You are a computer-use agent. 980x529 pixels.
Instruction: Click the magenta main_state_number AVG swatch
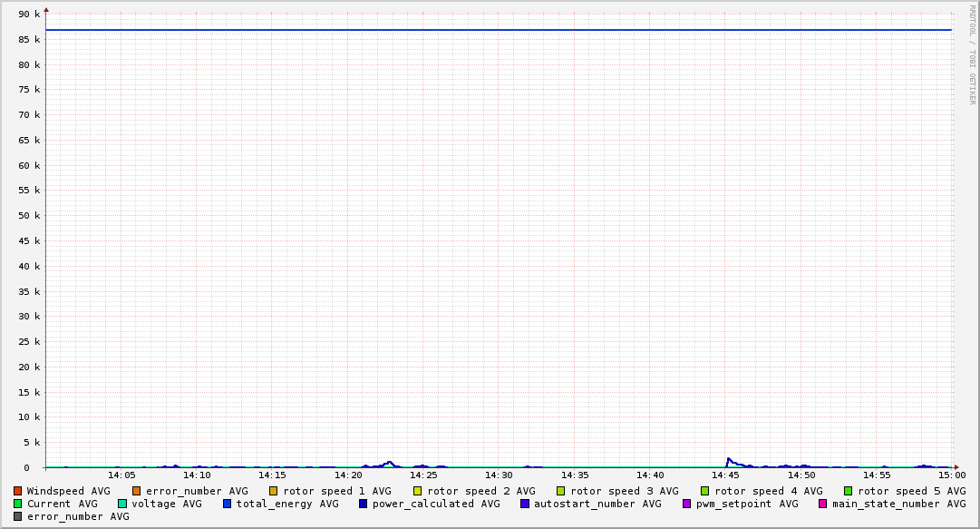coord(823,504)
